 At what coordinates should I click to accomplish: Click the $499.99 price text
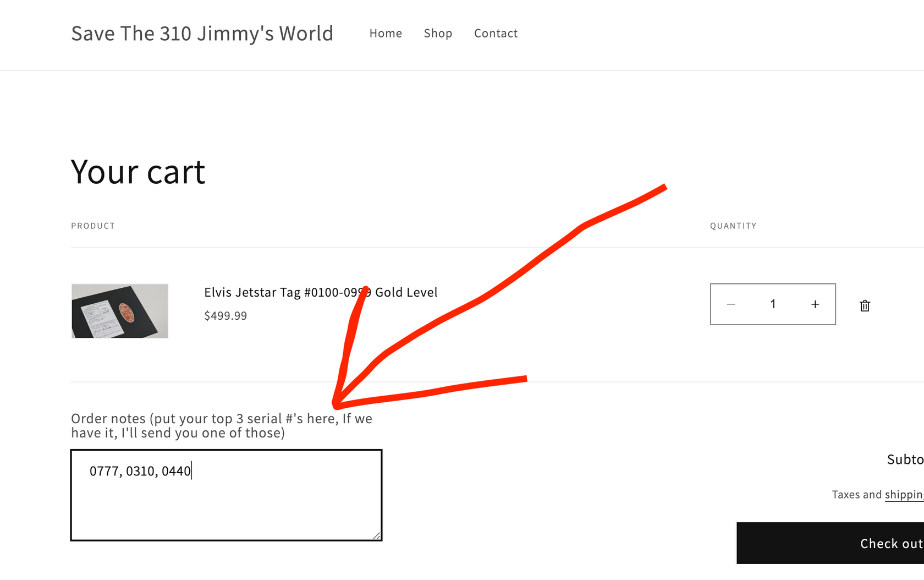coord(225,315)
